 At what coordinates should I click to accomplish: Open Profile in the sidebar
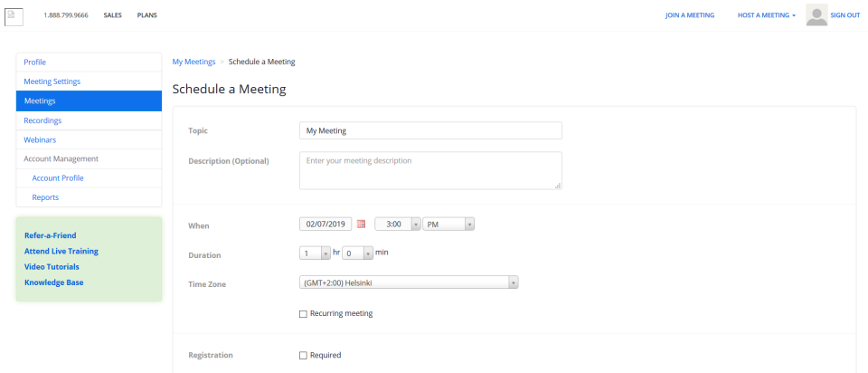pos(90,62)
